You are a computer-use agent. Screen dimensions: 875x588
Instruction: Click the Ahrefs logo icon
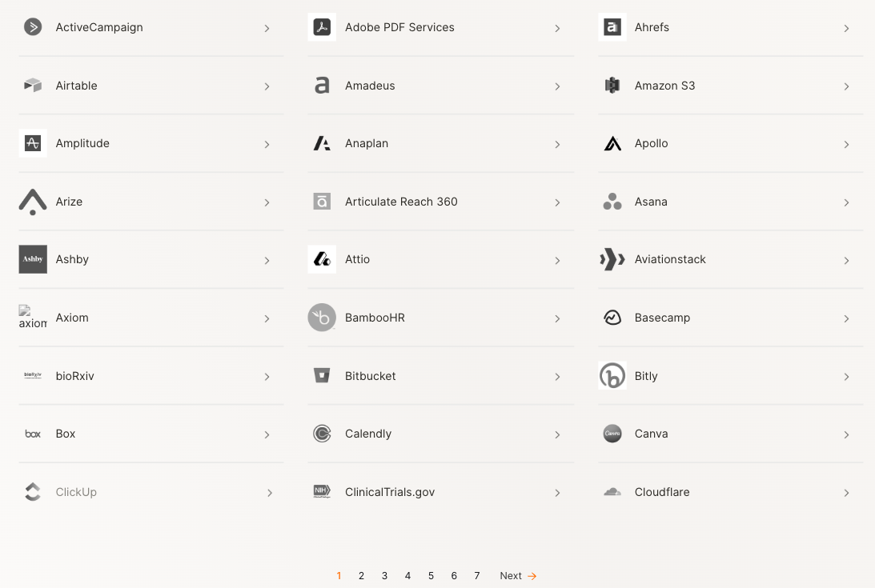(x=612, y=26)
